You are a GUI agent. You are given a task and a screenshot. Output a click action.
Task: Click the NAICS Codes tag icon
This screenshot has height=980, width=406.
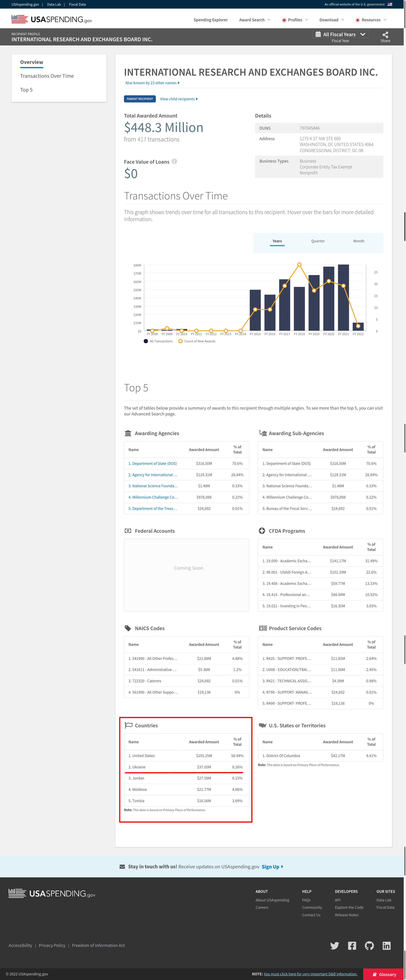[128, 628]
